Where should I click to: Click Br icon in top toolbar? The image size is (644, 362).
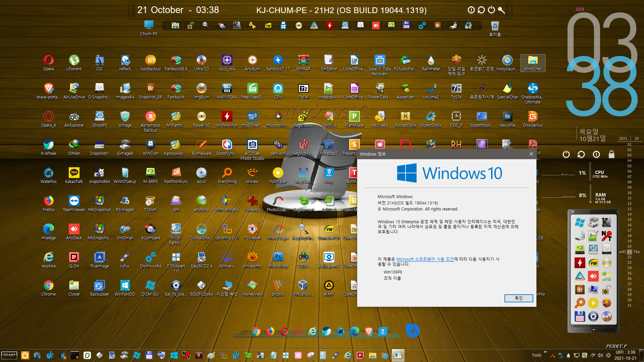pyautogui.click(x=437, y=25)
